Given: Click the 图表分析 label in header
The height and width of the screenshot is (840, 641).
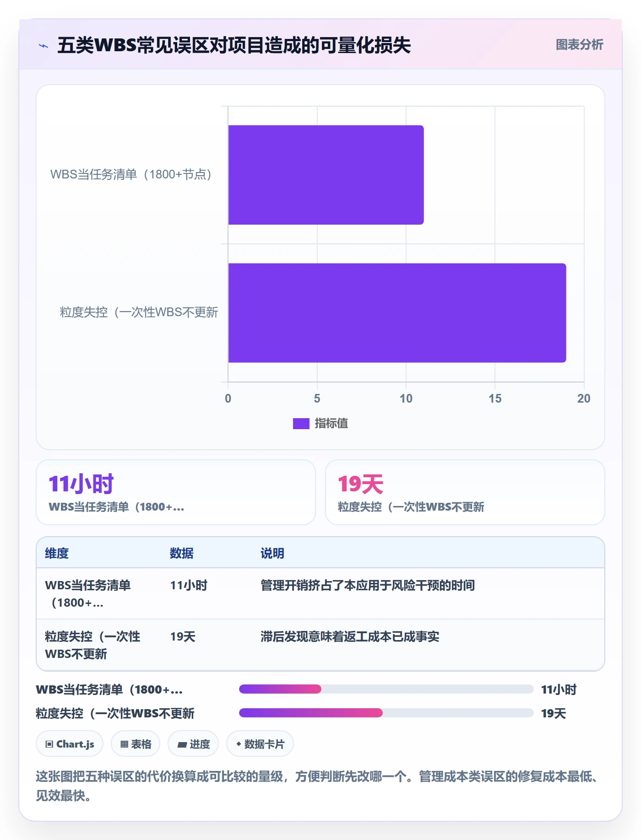Looking at the screenshot, I should 579,45.
